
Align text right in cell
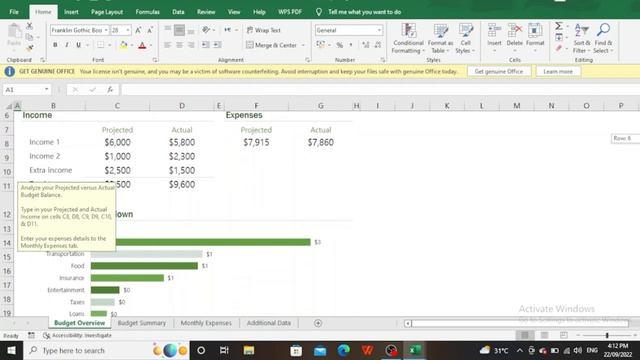pyautogui.click(x=191, y=45)
